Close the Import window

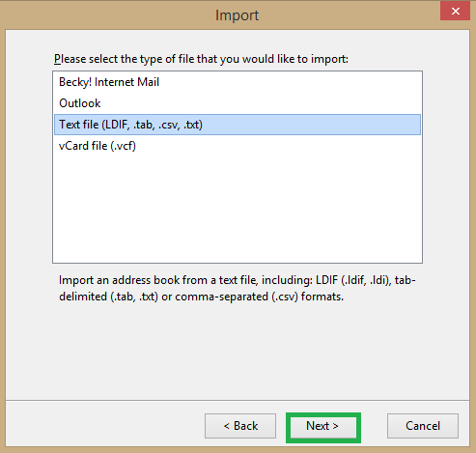455,11
